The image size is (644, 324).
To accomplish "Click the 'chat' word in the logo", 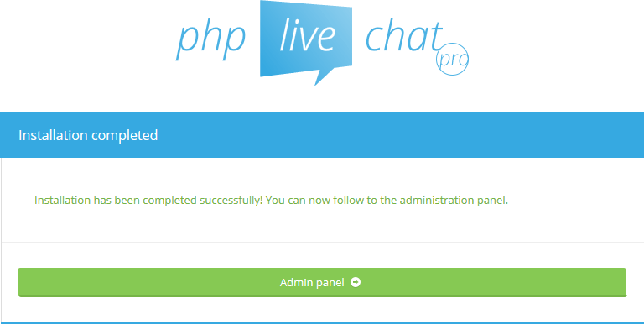I will pyautogui.click(x=403, y=37).
